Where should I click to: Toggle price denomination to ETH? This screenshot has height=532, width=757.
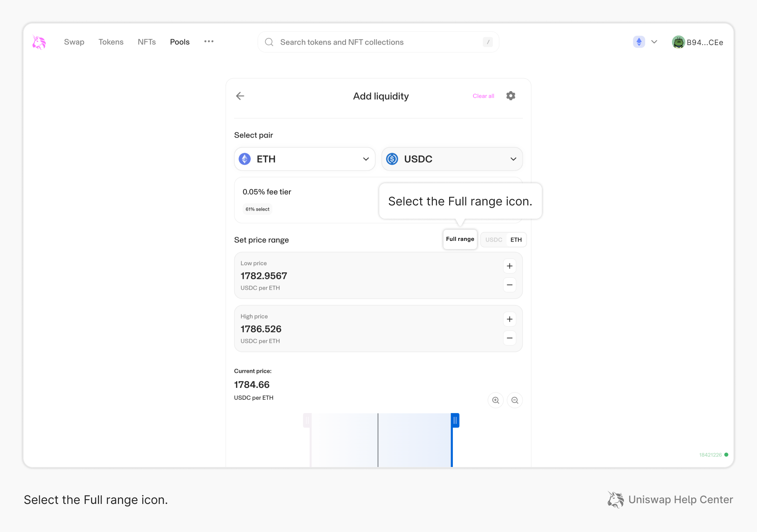tap(516, 240)
